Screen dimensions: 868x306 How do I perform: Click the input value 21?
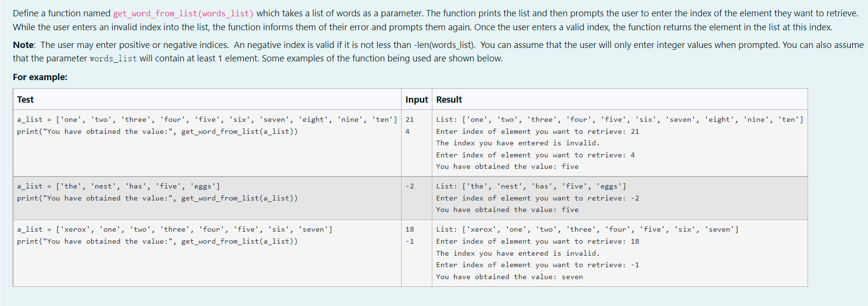409,120
